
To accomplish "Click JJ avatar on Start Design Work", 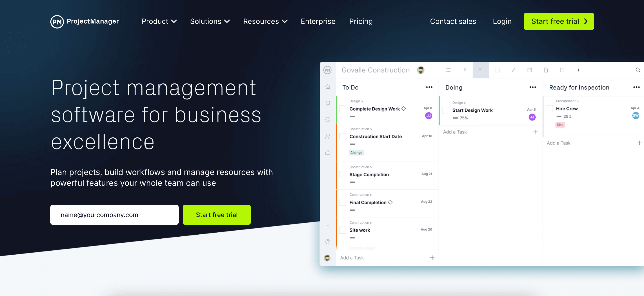I will [x=532, y=117].
